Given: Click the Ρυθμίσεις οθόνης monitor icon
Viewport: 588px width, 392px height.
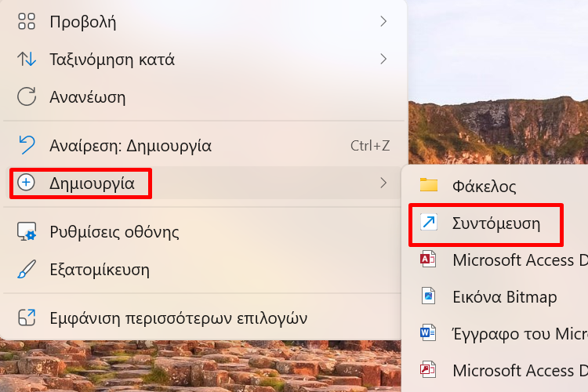Looking at the screenshot, I should pos(27,231).
